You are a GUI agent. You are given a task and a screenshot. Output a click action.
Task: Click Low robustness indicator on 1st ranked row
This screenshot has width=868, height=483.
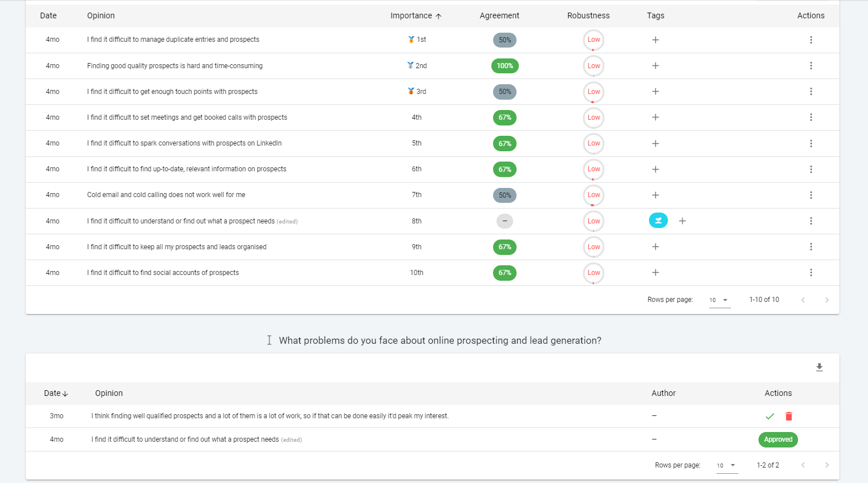pyautogui.click(x=593, y=40)
